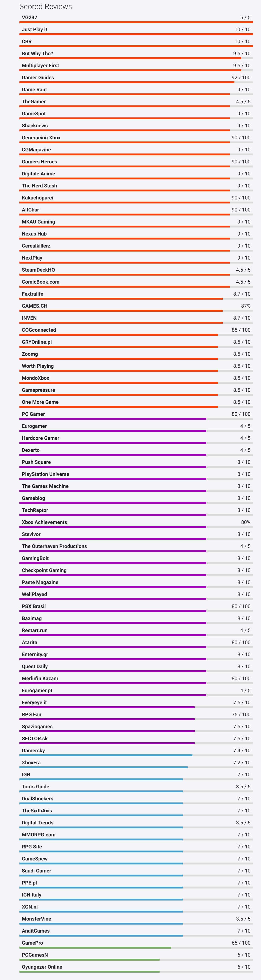Select the Eurogamer review entry
This screenshot has width=261, height=980.
34,426
